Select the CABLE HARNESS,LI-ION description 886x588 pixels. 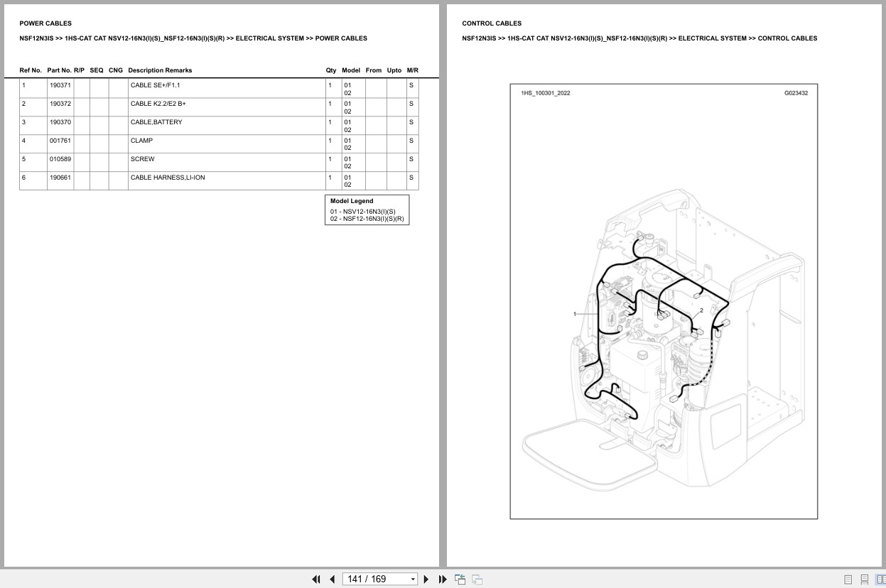pos(168,178)
